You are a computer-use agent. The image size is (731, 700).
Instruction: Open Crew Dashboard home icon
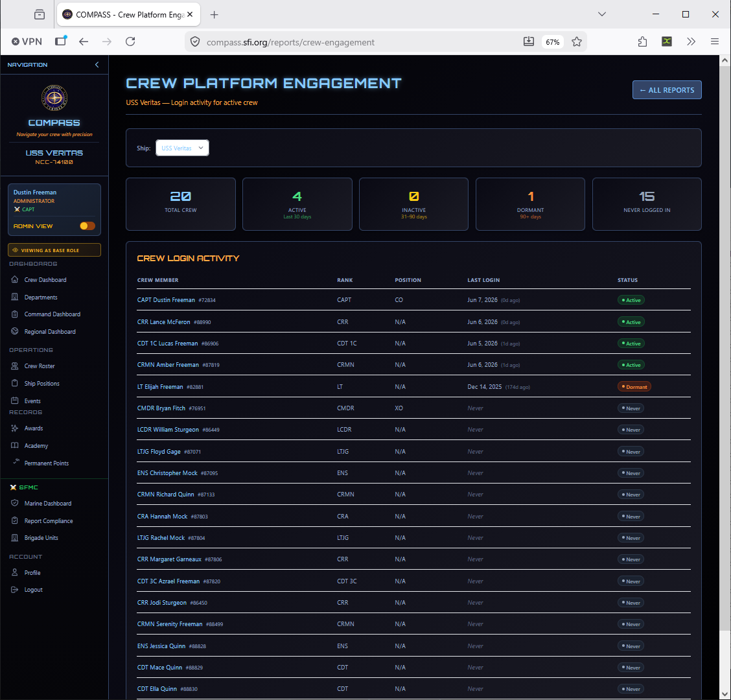[x=14, y=280]
